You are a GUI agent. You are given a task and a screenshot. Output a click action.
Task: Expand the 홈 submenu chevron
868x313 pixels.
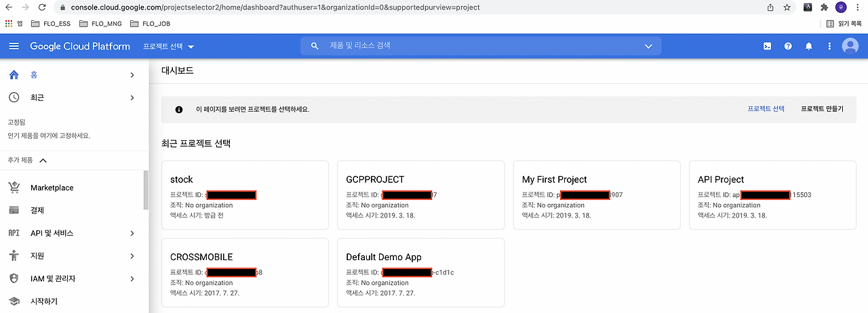tap(132, 75)
